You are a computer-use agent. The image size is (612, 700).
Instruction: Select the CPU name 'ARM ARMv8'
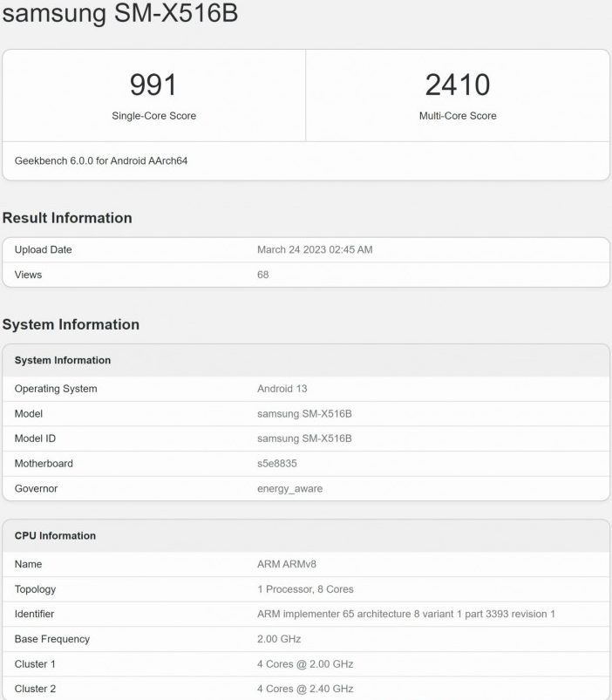287,564
